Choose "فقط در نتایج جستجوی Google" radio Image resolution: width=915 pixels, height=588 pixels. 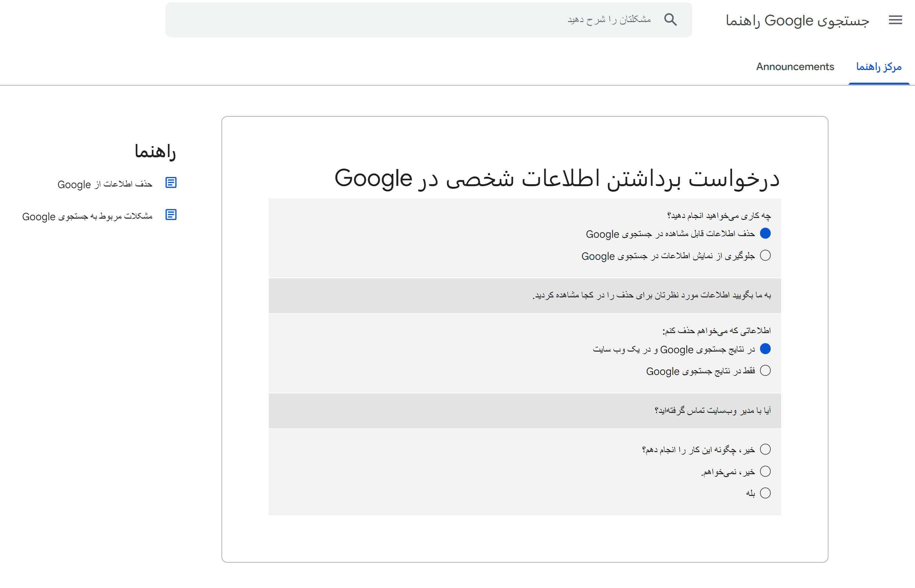(765, 371)
